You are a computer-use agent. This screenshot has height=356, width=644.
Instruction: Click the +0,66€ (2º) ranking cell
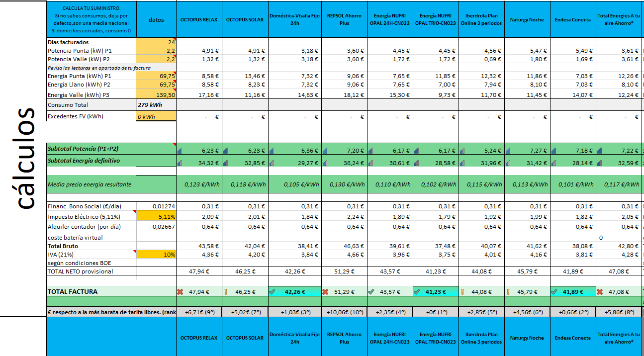[x=573, y=312]
